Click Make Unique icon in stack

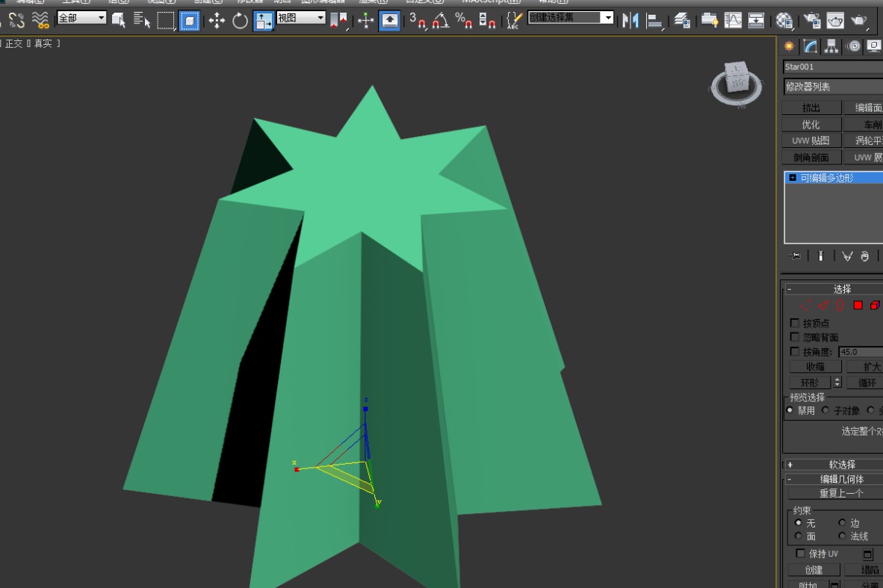tap(847, 256)
